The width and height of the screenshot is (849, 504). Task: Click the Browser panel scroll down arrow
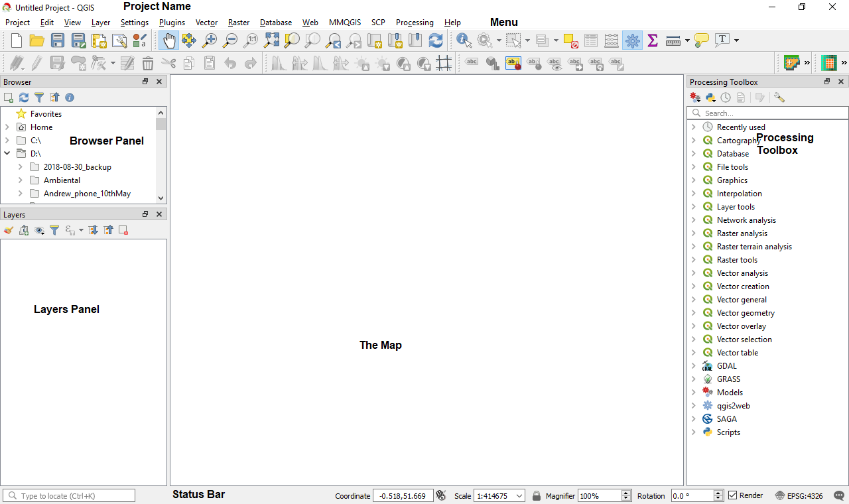tap(161, 198)
